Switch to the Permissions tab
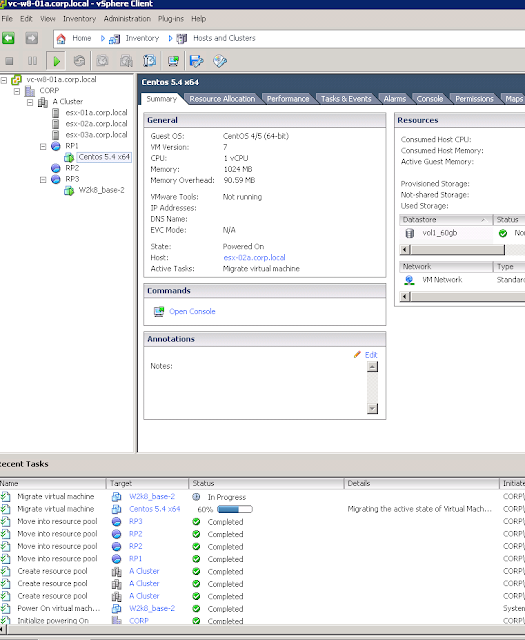 474,99
